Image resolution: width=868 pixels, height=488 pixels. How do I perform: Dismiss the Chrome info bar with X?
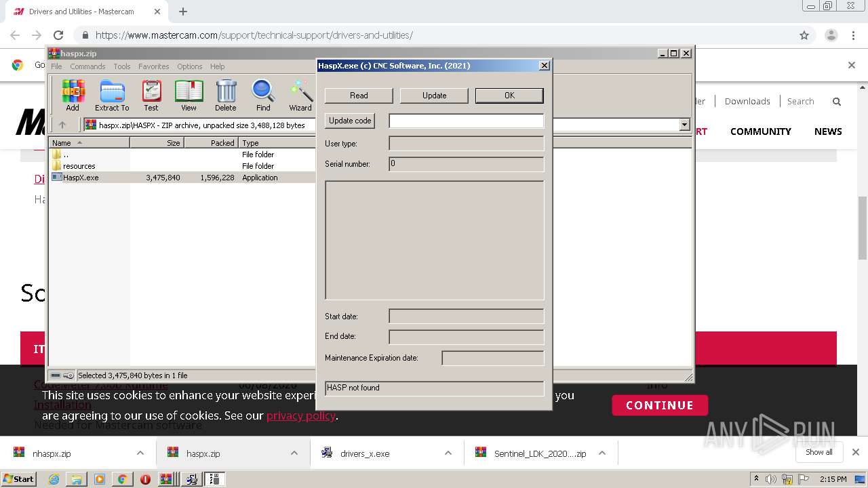point(852,65)
